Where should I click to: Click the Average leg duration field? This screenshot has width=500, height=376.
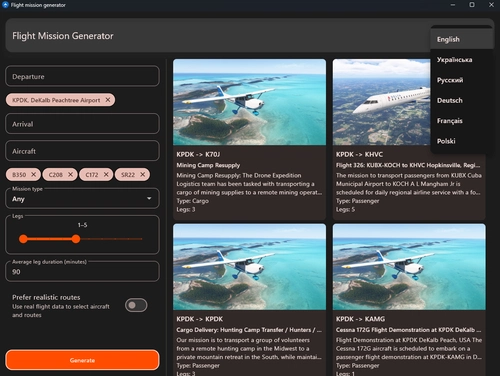coord(82,271)
